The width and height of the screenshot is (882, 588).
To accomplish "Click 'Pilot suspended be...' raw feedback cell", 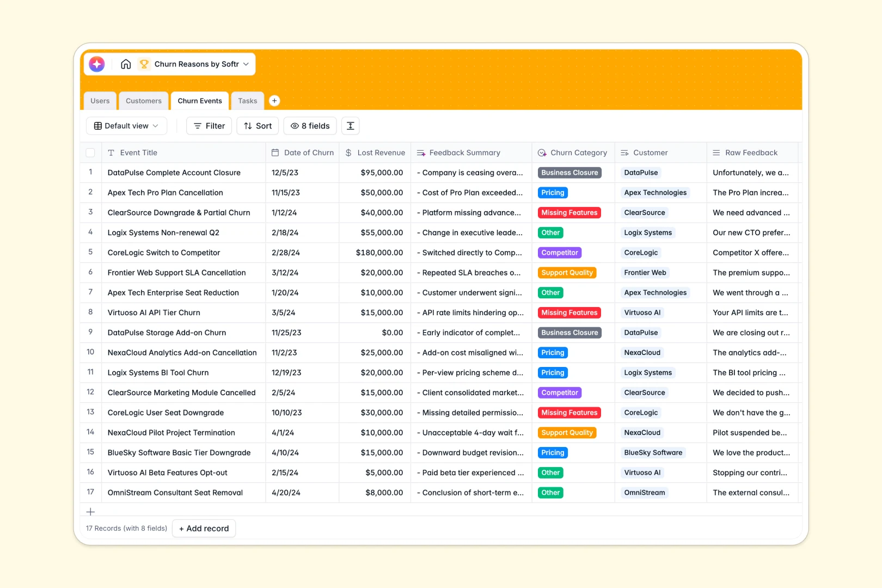I will click(x=752, y=433).
